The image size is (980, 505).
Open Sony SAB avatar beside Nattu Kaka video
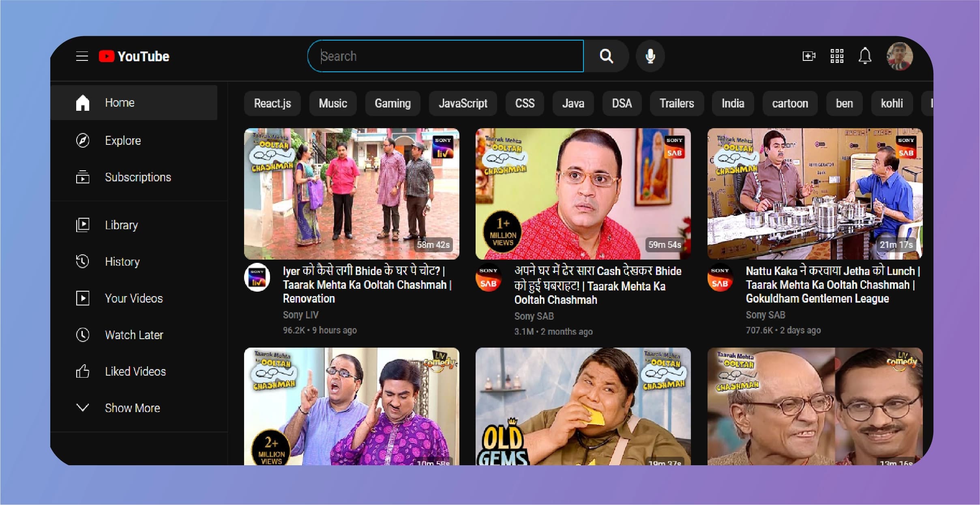(720, 278)
